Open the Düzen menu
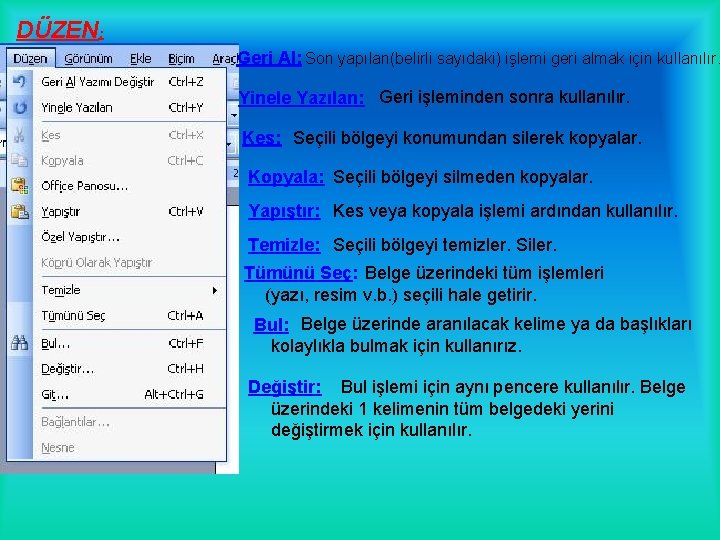This screenshot has height=540, width=720. tap(30, 59)
